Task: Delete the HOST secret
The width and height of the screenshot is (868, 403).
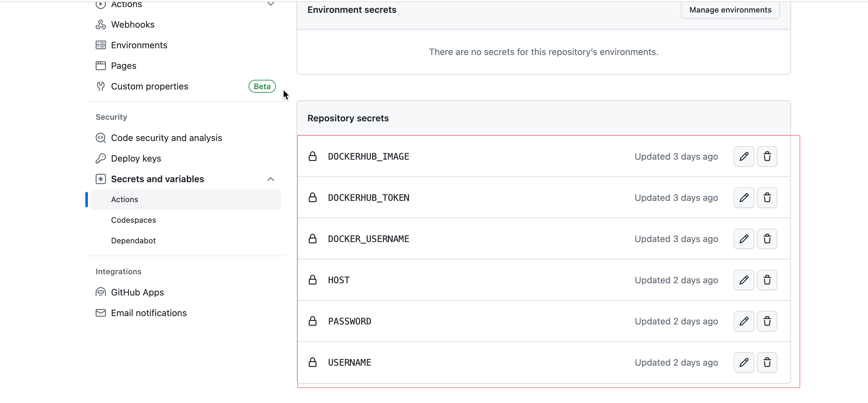Action: 767,280
